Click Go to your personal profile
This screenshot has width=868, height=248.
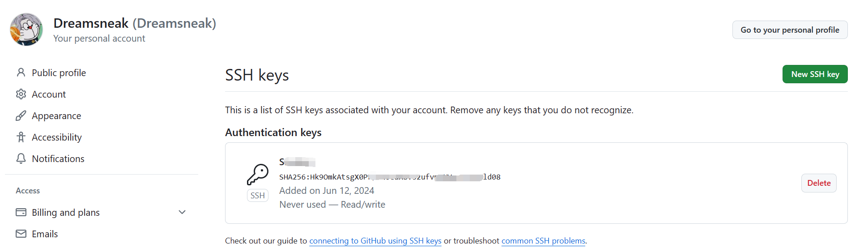pyautogui.click(x=790, y=30)
